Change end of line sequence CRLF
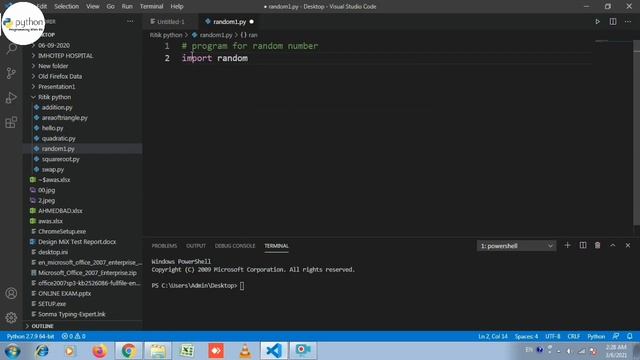640x360 pixels. click(573, 336)
